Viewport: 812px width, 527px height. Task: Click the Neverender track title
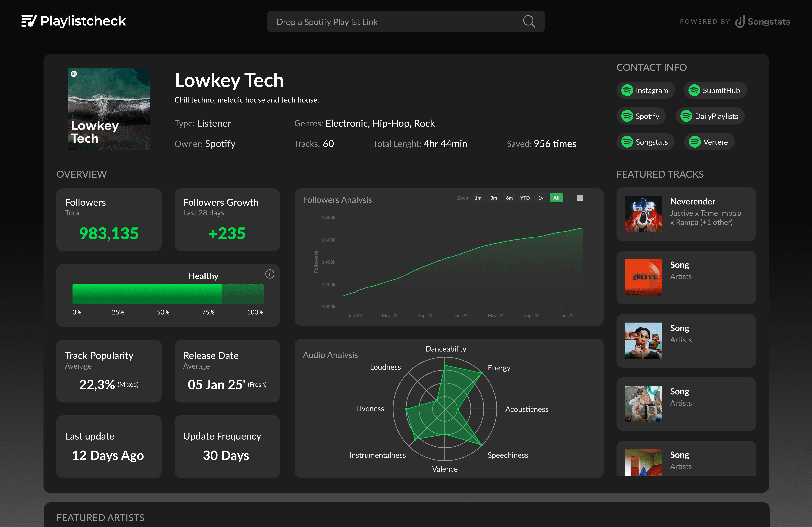click(693, 202)
